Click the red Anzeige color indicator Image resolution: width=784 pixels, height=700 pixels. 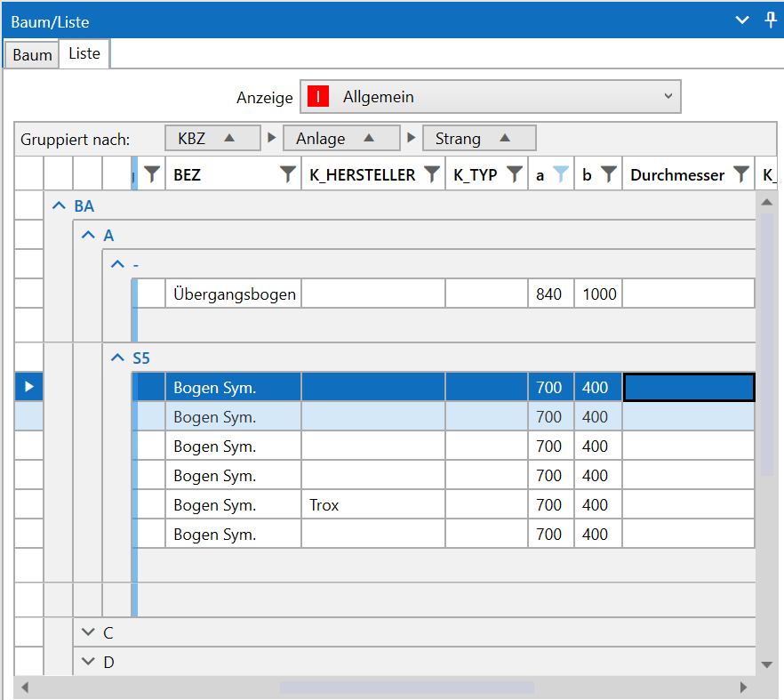click(x=318, y=96)
